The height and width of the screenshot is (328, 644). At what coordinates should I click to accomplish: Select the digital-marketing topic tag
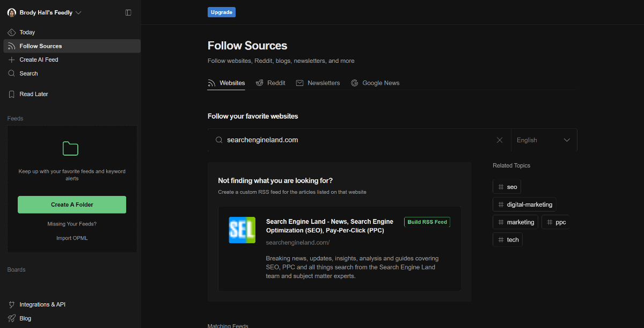pos(525,205)
